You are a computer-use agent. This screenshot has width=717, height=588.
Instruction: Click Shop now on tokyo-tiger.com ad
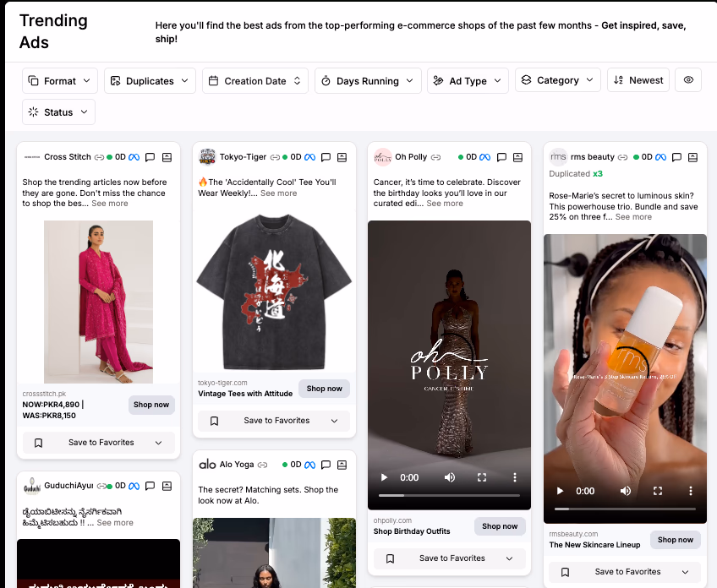point(324,389)
